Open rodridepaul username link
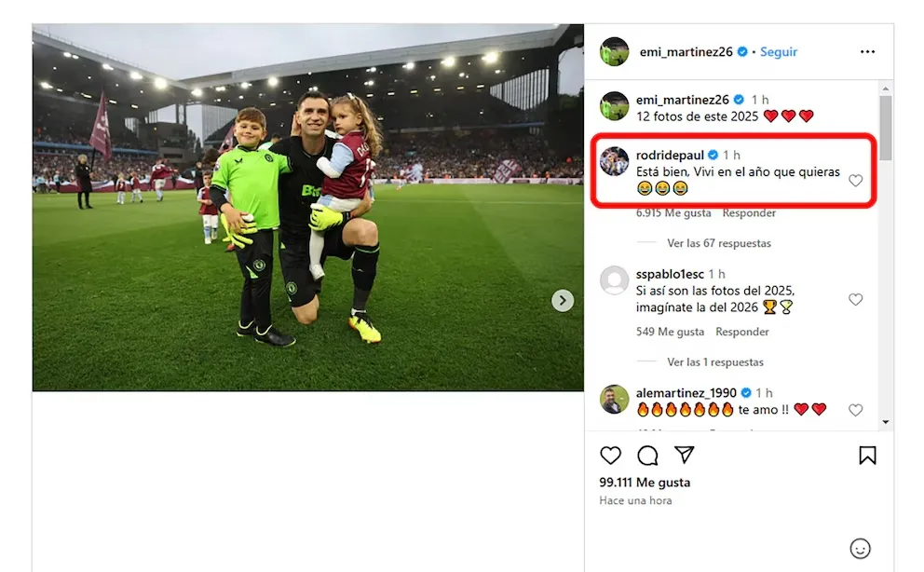This screenshot has width=924, height=572. pos(671,155)
